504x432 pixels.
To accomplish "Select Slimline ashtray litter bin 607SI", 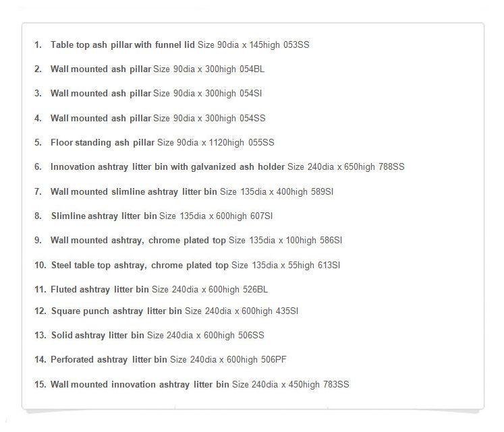I will pyautogui.click(x=153, y=216).
